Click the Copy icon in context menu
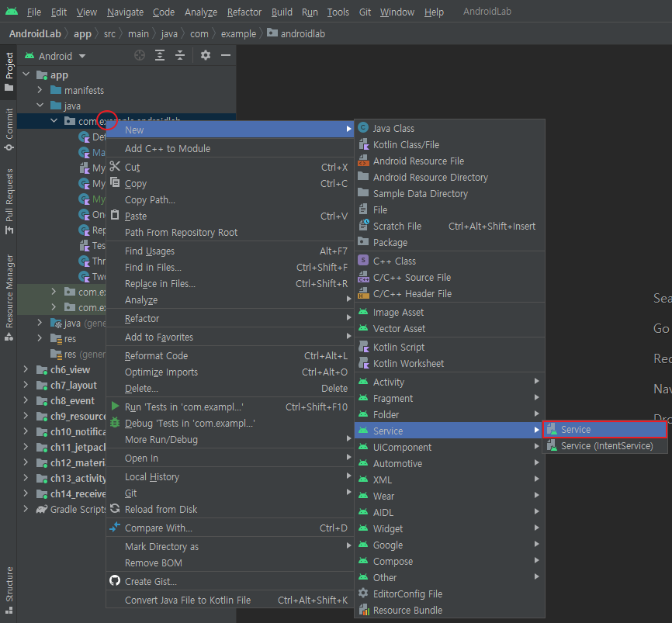This screenshot has height=623, width=672. click(115, 182)
